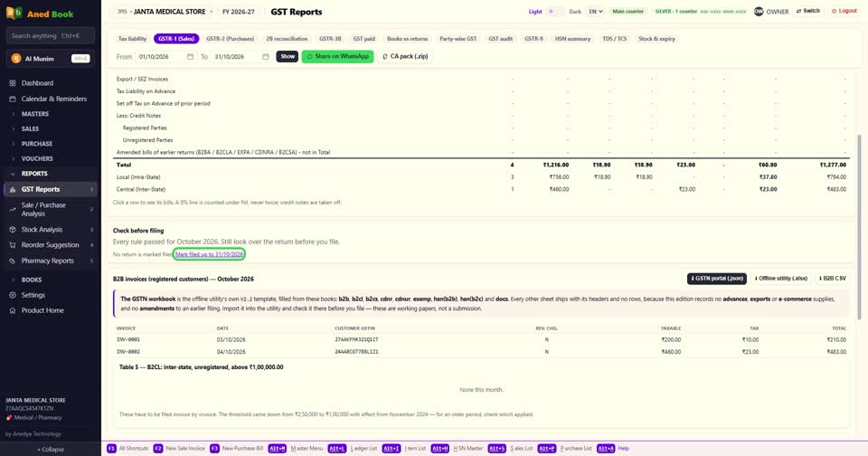Click Share on WhatsApp button
This screenshot has height=456, width=868.
coord(337,56)
